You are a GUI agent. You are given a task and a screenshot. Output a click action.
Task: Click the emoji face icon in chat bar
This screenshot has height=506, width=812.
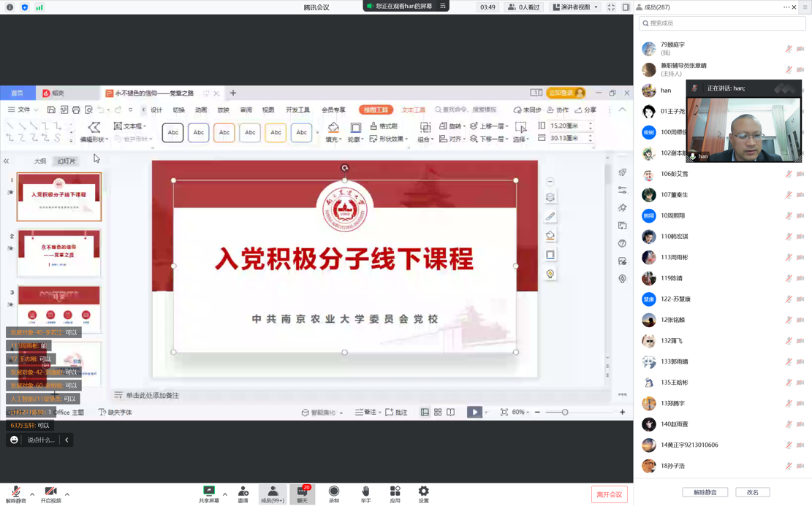14,440
